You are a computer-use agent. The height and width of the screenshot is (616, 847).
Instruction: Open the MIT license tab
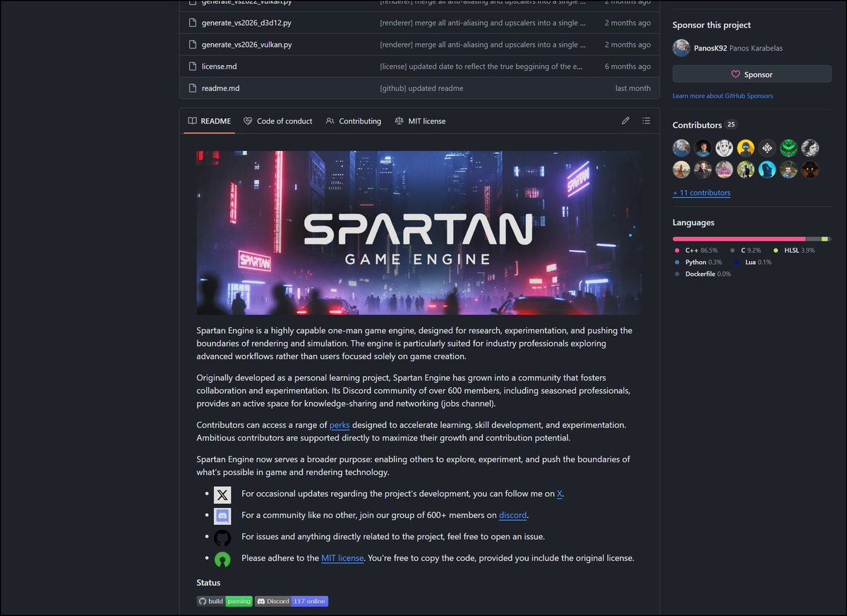coord(420,121)
